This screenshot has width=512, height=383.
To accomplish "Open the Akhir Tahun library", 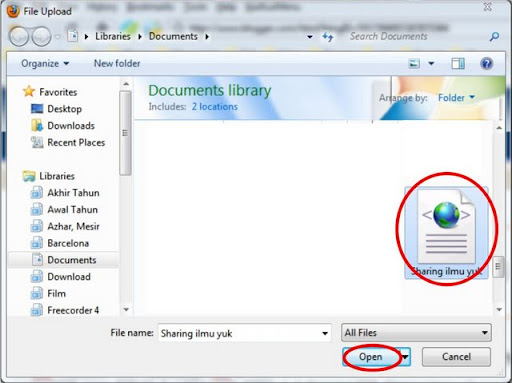I will point(73,193).
